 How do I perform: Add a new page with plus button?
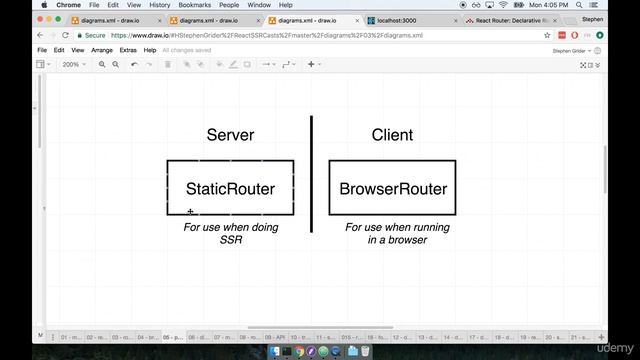pyautogui.click(x=601, y=337)
